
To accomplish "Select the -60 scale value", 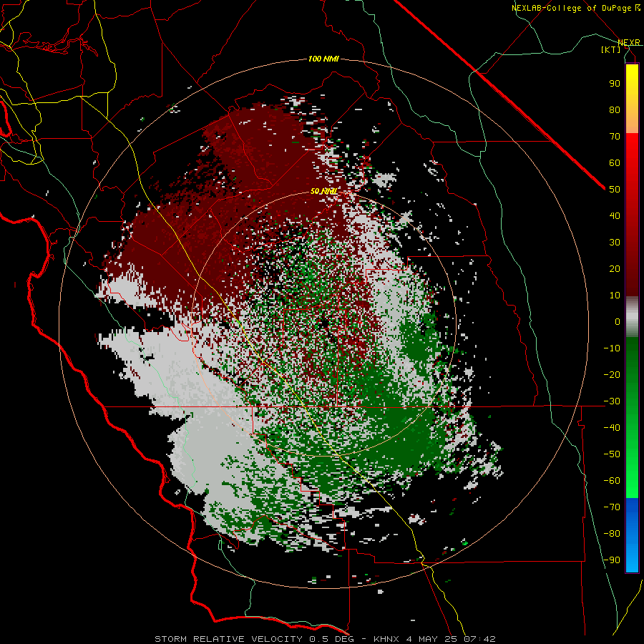I will pyautogui.click(x=612, y=481).
